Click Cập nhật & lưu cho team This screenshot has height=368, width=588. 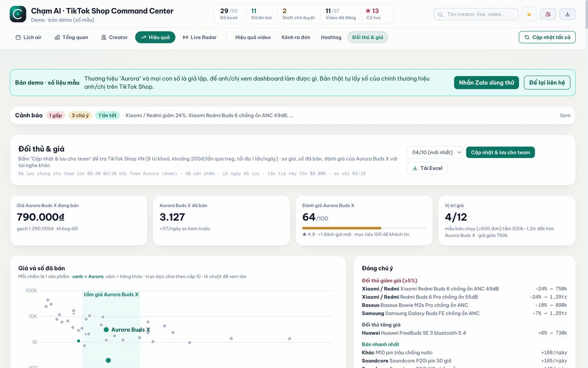coord(500,152)
